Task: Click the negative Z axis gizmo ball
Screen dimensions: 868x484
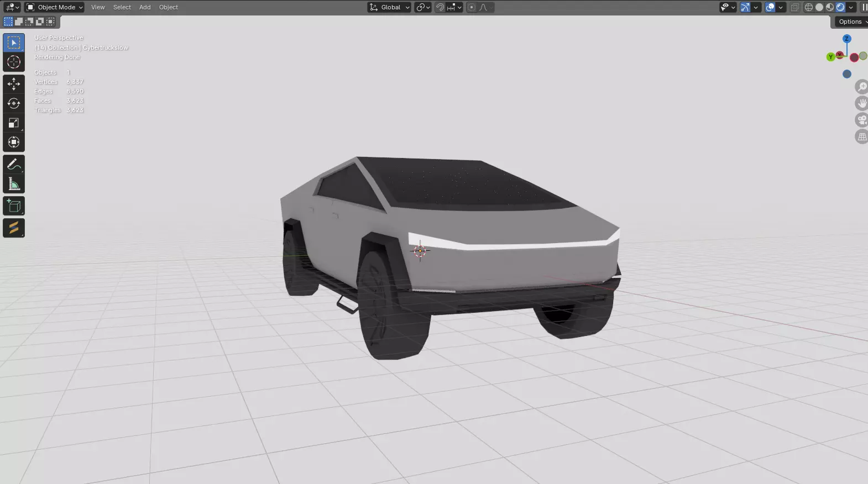Action: point(846,74)
